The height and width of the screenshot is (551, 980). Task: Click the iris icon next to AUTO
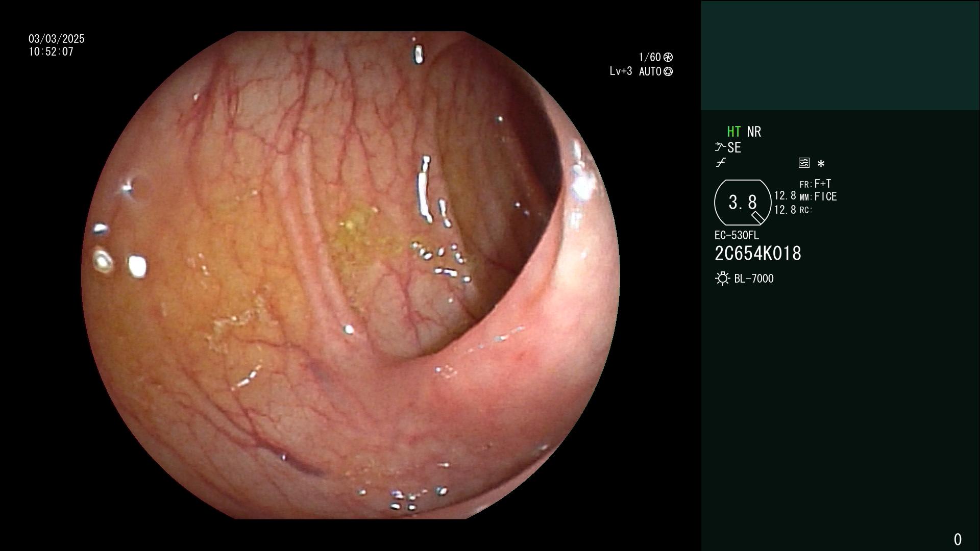coord(668,71)
